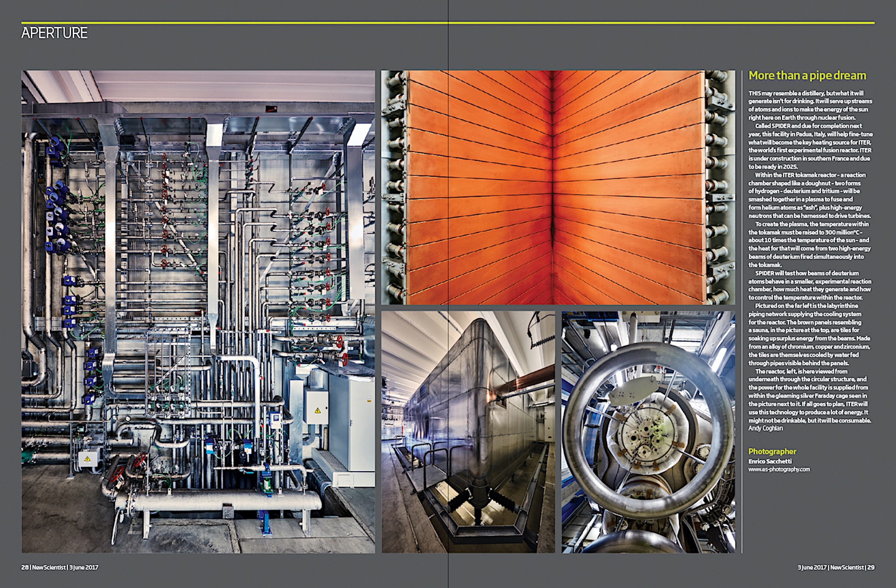896x588 pixels.
Task: Click photographer name Enrico Sacchetti
Action: pyautogui.click(x=770, y=461)
